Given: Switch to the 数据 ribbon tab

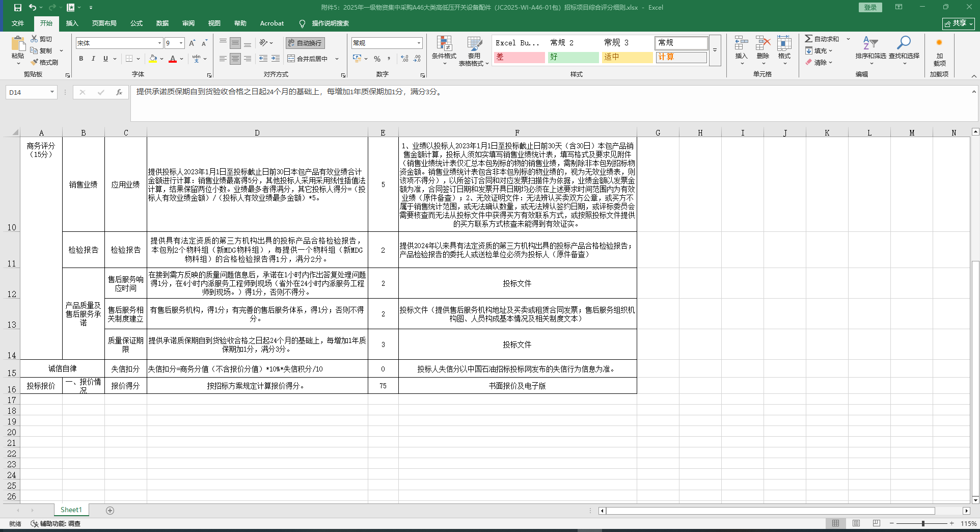Looking at the screenshot, I should [x=162, y=23].
